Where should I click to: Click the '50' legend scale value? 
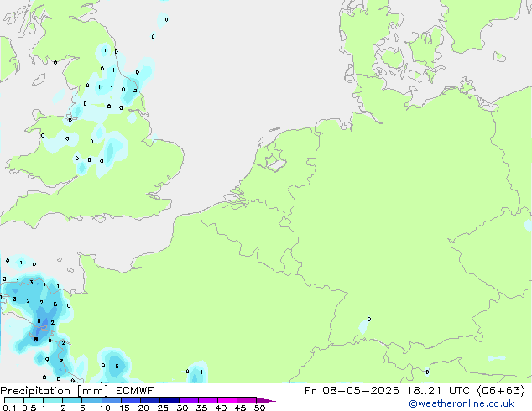259,408
